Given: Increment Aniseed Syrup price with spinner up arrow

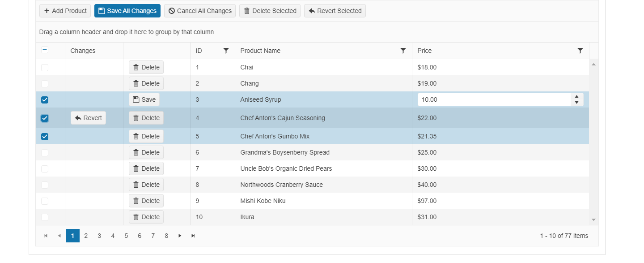Looking at the screenshot, I should (576, 97).
